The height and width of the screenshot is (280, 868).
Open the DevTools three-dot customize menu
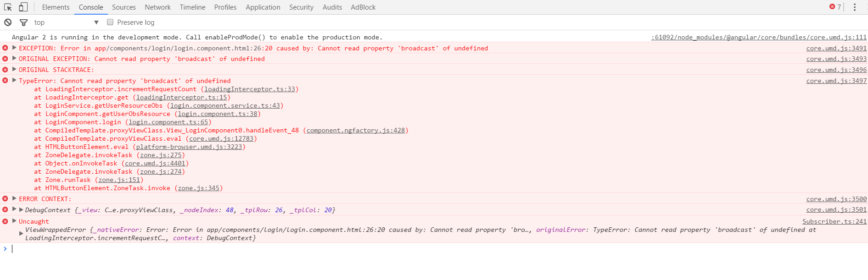click(x=855, y=7)
